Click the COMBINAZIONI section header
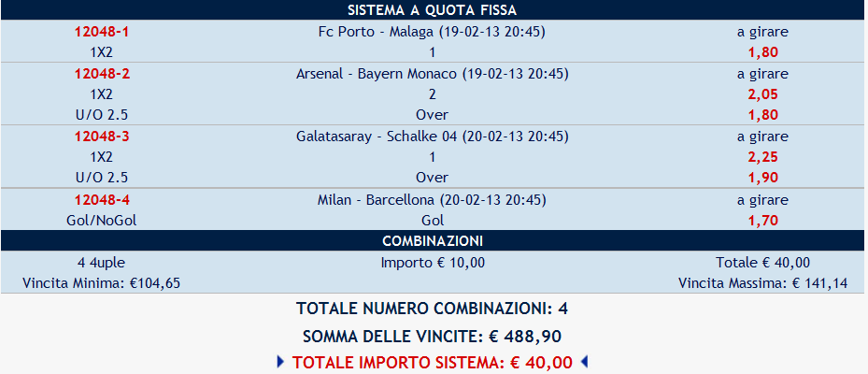Screen dimensions: 868x374 pos(432,241)
